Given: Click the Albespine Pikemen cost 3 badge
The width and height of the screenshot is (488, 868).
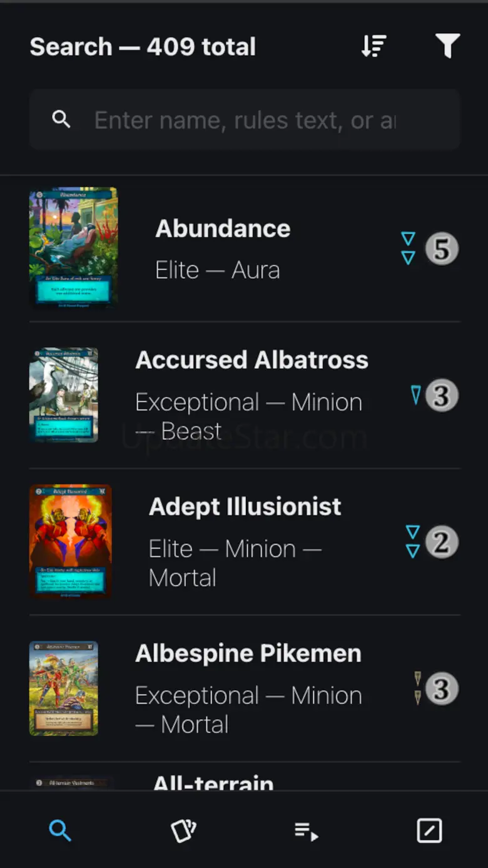Looking at the screenshot, I should pyautogui.click(x=442, y=689).
